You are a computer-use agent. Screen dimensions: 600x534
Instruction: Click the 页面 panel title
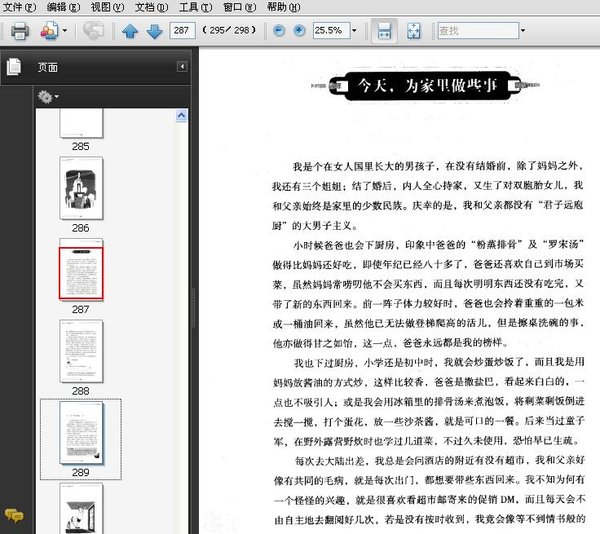pos(48,68)
